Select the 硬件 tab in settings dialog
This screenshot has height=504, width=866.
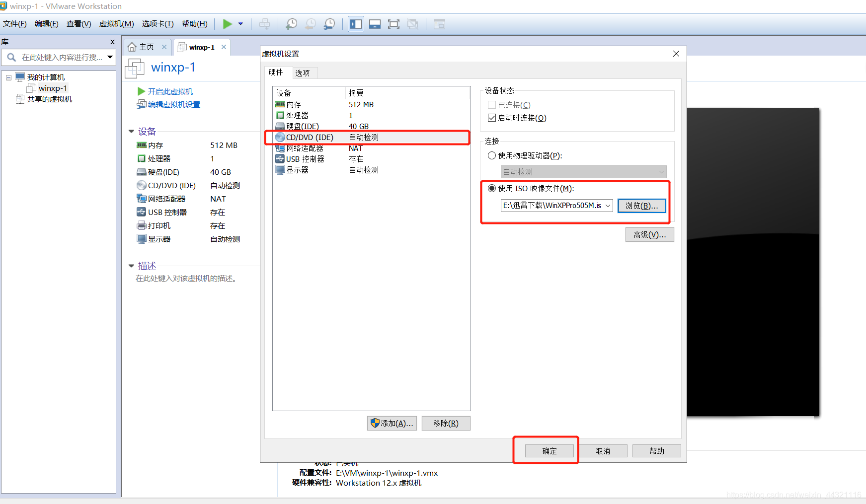click(x=276, y=72)
